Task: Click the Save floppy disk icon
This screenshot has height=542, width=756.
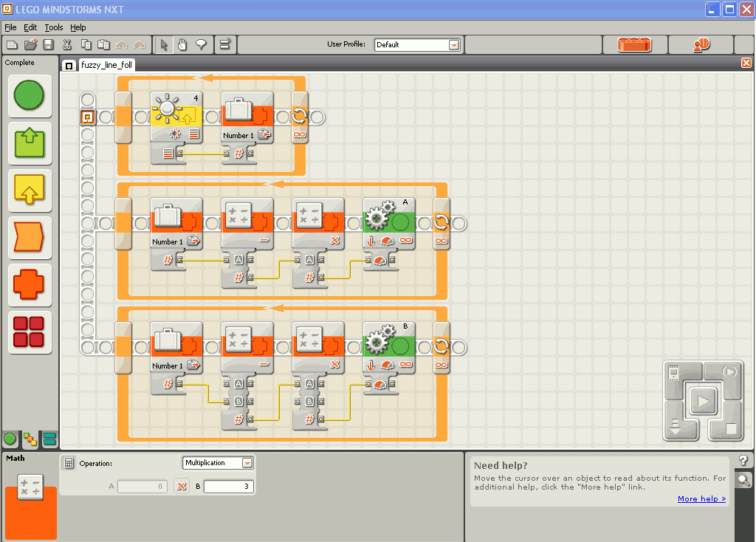Action: pyautogui.click(x=48, y=45)
